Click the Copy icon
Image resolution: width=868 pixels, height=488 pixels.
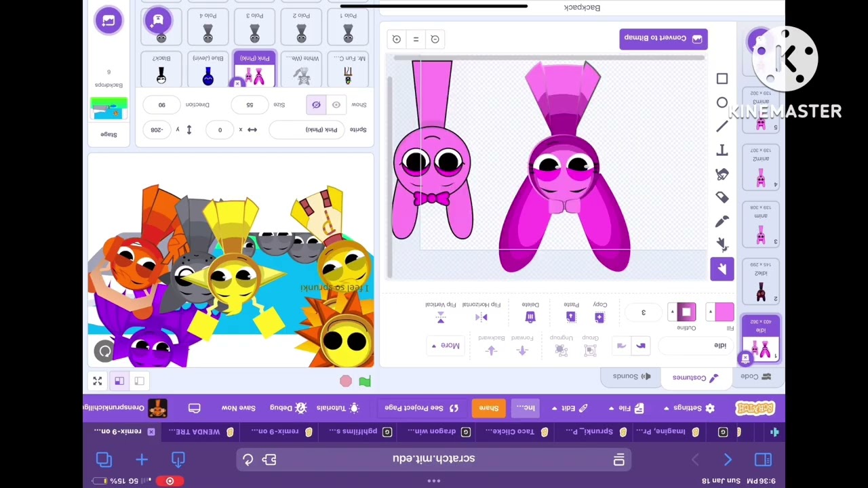(x=599, y=317)
